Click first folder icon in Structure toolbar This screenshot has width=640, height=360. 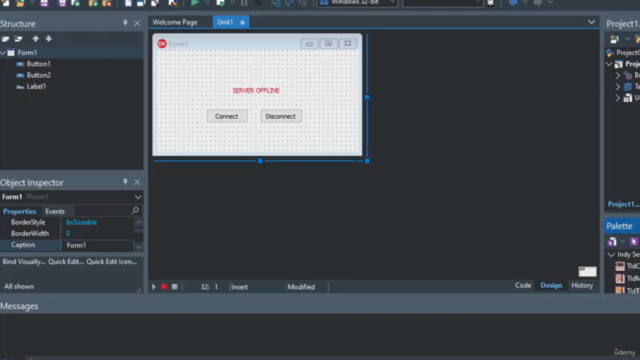6,39
